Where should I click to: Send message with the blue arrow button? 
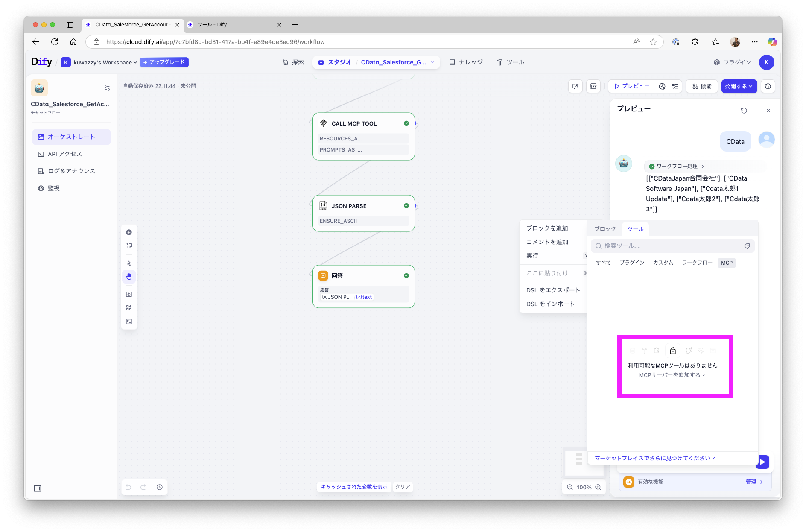tap(763, 462)
